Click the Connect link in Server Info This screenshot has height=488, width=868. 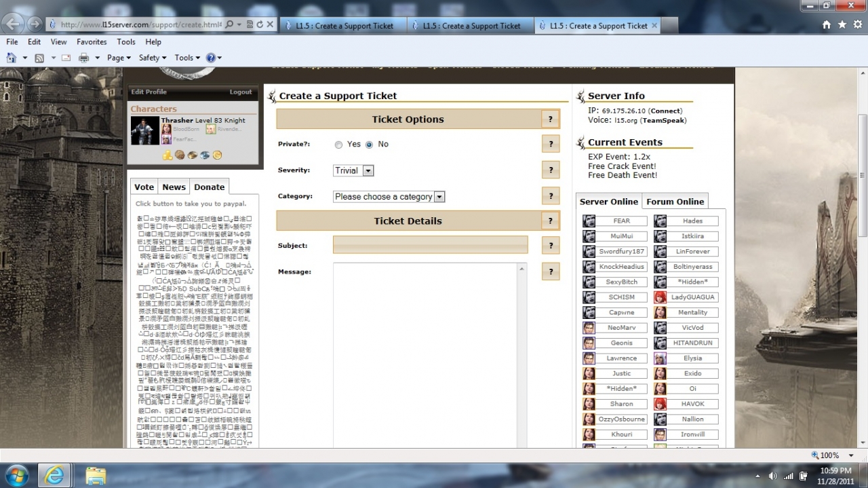(x=665, y=111)
